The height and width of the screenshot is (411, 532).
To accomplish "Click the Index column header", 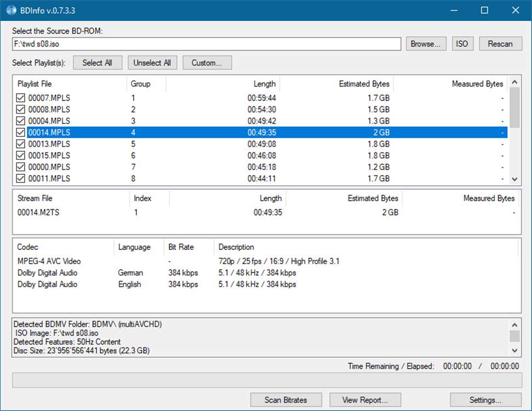I will (149, 198).
